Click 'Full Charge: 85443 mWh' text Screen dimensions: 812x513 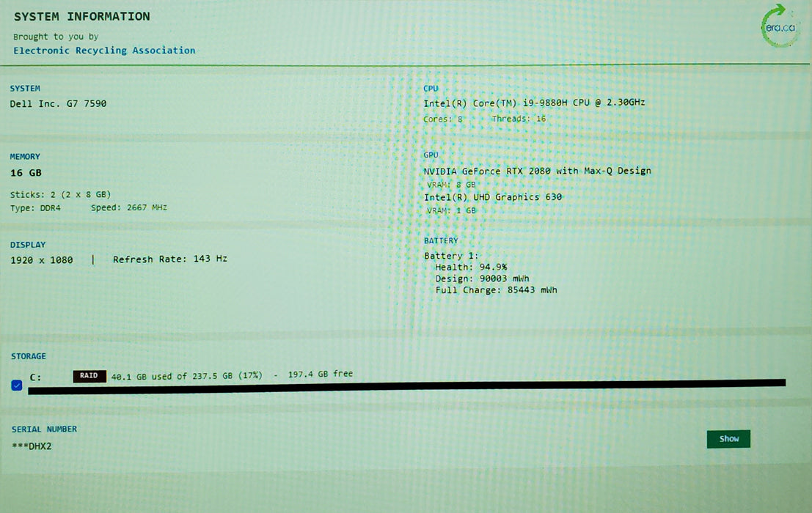point(496,289)
